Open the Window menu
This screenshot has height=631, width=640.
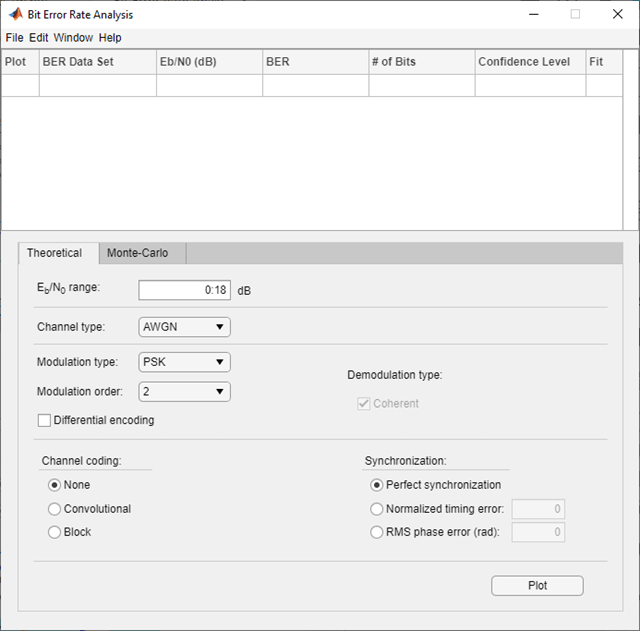[x=73, y=38]
